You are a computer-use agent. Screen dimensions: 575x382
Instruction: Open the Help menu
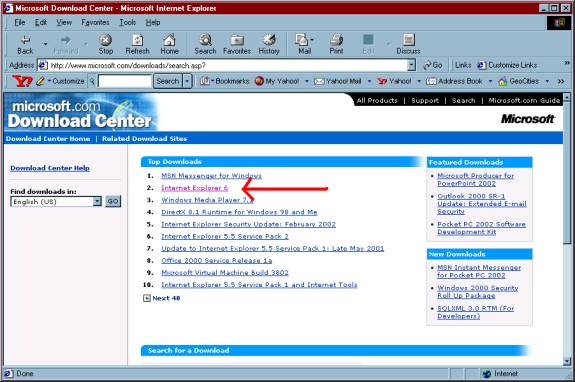tap(153, 22)
